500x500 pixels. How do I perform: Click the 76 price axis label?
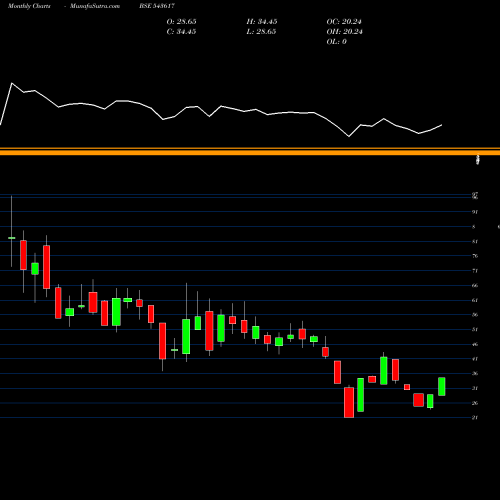475,256
